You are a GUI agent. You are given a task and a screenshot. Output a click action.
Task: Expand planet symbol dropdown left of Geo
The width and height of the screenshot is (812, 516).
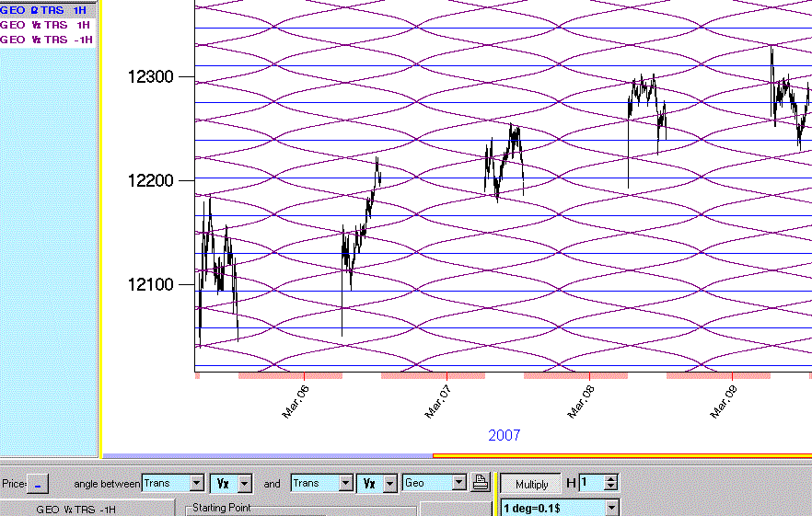pyautogui.click(x=377, y=483)
